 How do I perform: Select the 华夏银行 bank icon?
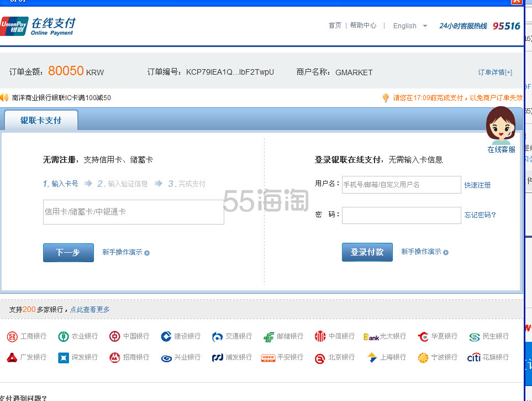click(x=423, y=336)
